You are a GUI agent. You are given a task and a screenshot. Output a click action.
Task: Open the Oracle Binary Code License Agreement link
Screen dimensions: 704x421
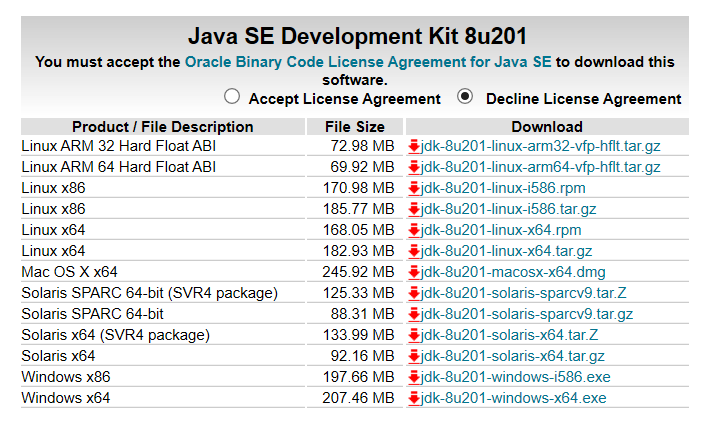tap(368, 61)
